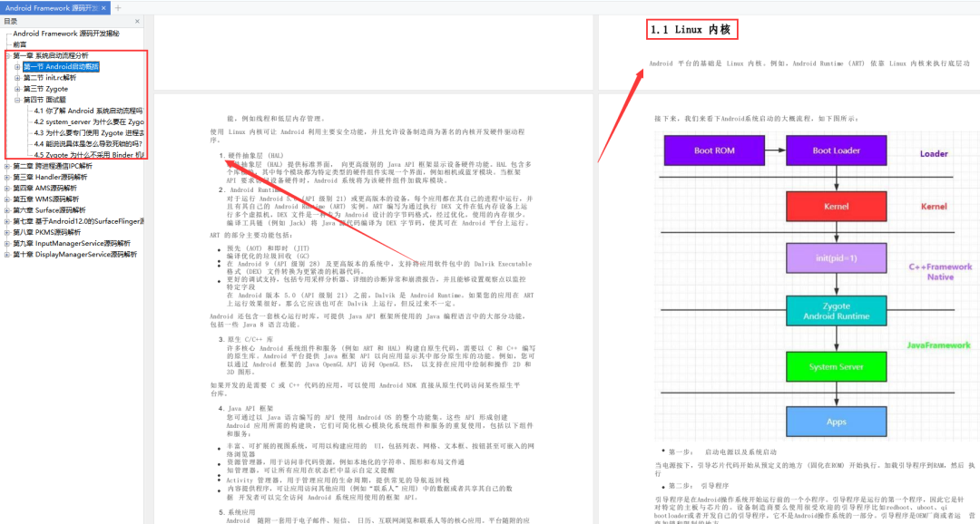This screenshot has width=980, height=524.
Task: Expand 第十章 DisplayManagerService源码解析 chapter
Action: tap(7, 254)
